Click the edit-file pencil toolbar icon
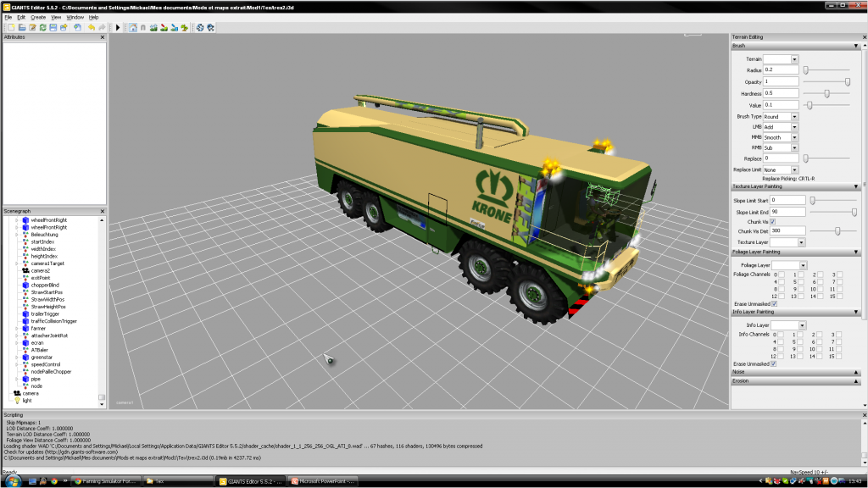 click(x=33, y=27)
